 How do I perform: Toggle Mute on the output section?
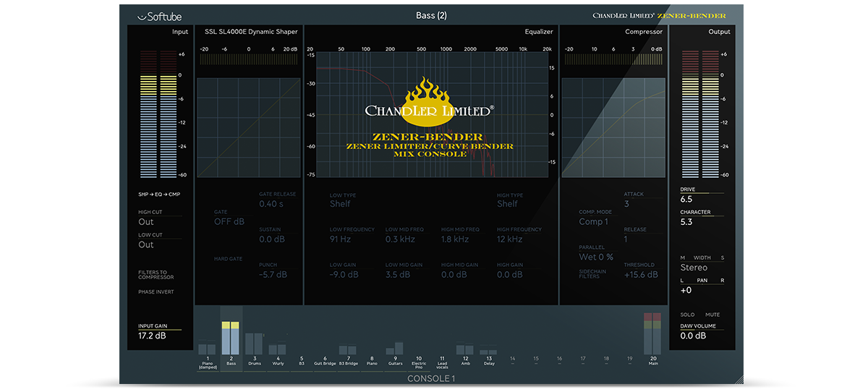tap(712, 315)
